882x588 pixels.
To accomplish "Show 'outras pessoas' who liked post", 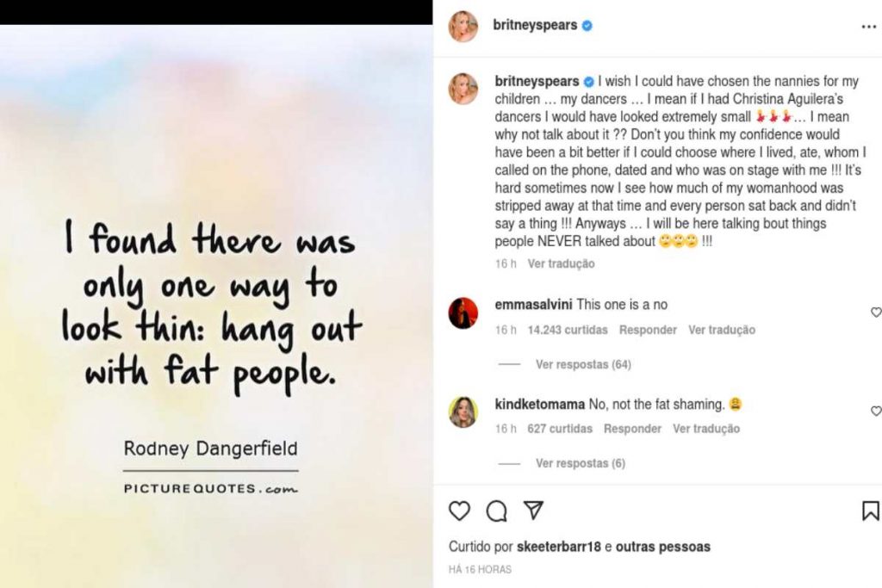I will click(662, 547).
